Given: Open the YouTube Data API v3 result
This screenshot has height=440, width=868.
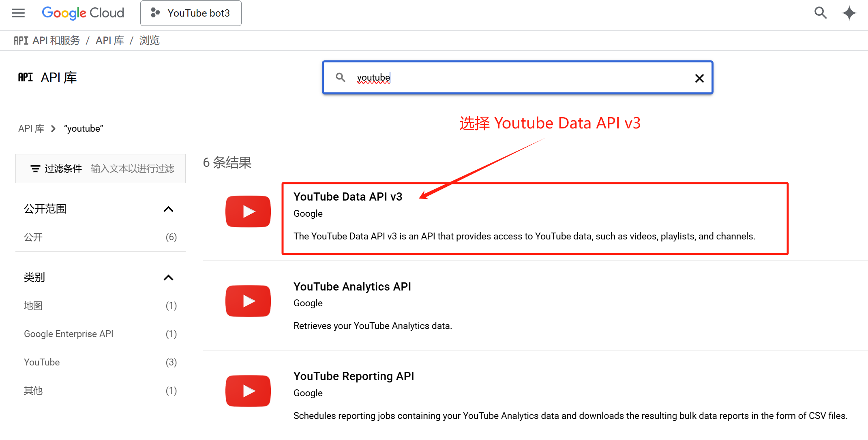Looking at the screenshot, I should tap(348, 197).
